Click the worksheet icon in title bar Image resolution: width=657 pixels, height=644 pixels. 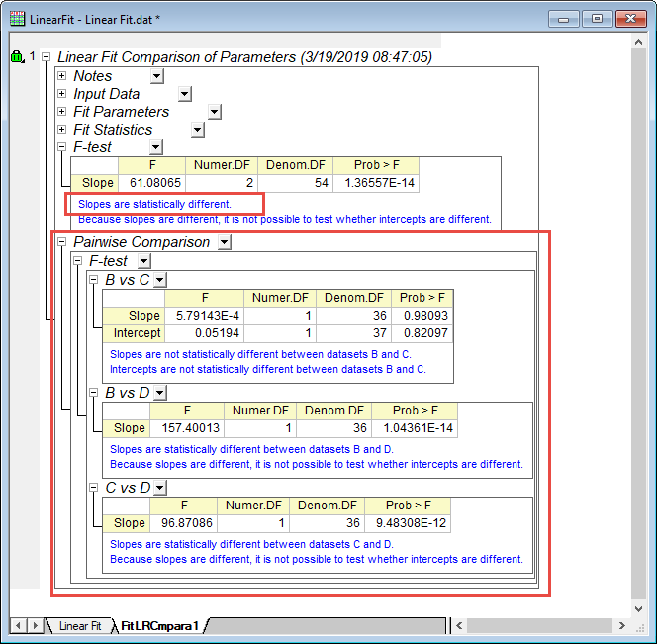coord(18,19)
